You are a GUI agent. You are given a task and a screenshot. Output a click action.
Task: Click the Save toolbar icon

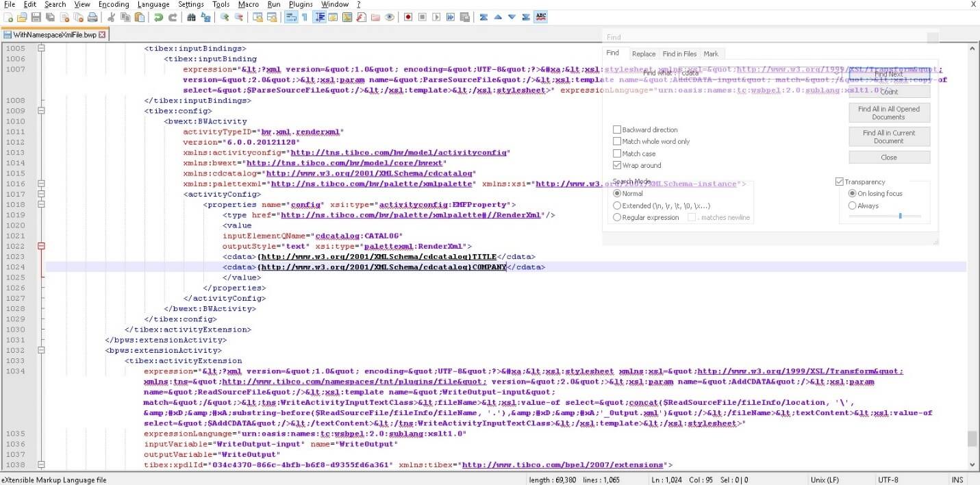click(x=36, y=16)
